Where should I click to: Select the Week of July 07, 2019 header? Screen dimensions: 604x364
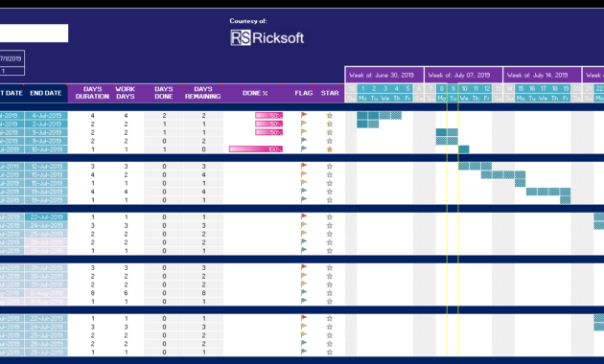pyautogui.click(x=463, y=75)
